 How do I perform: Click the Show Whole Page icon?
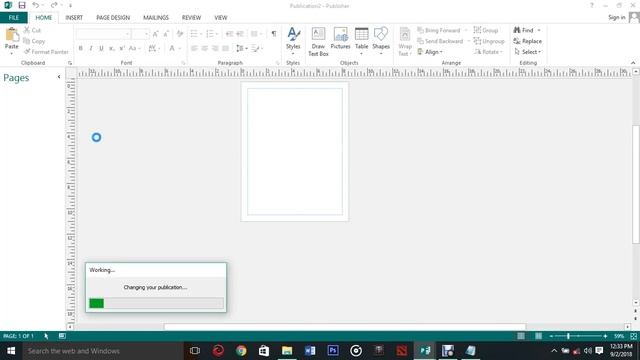click(633, 336)
